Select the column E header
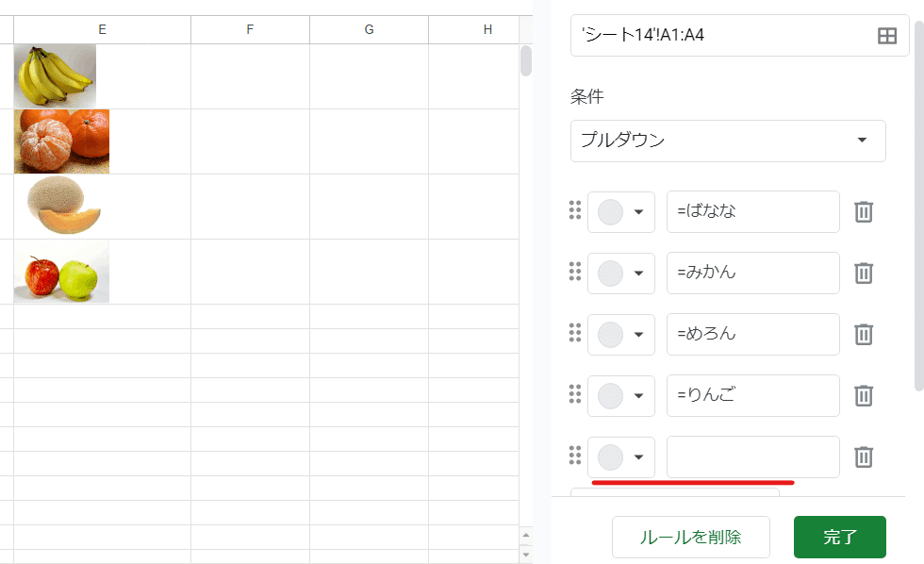The width and height of the screenshot is (924, 564). click(102, 29)
